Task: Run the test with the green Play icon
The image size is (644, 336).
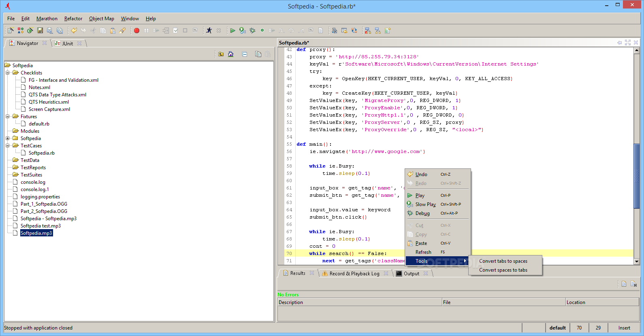Action: tap(232, 30)
